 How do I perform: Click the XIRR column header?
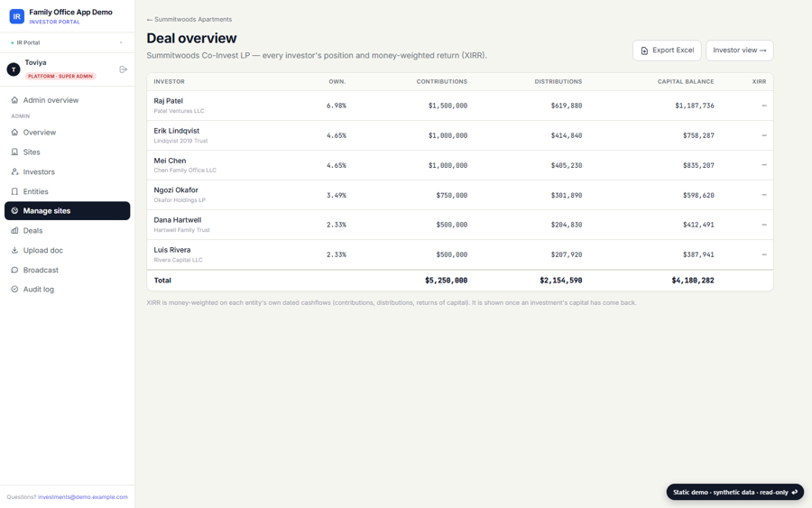(x=759, y=82)
